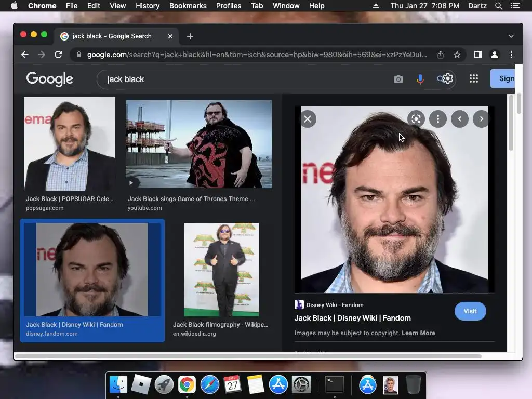Open Launchpad rocket in the Dock
The height and width of the screenshot is (399, 532).
tap(164, 385)
